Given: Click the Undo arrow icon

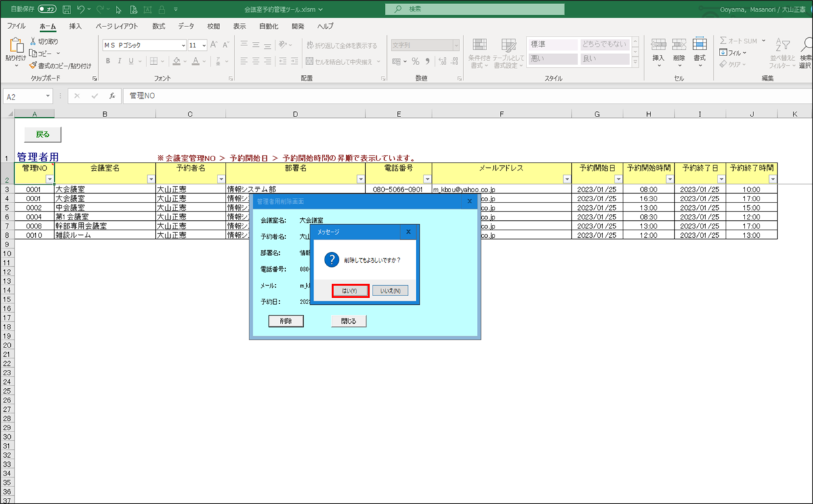Looking at the screenshot, I should point(81,10).
